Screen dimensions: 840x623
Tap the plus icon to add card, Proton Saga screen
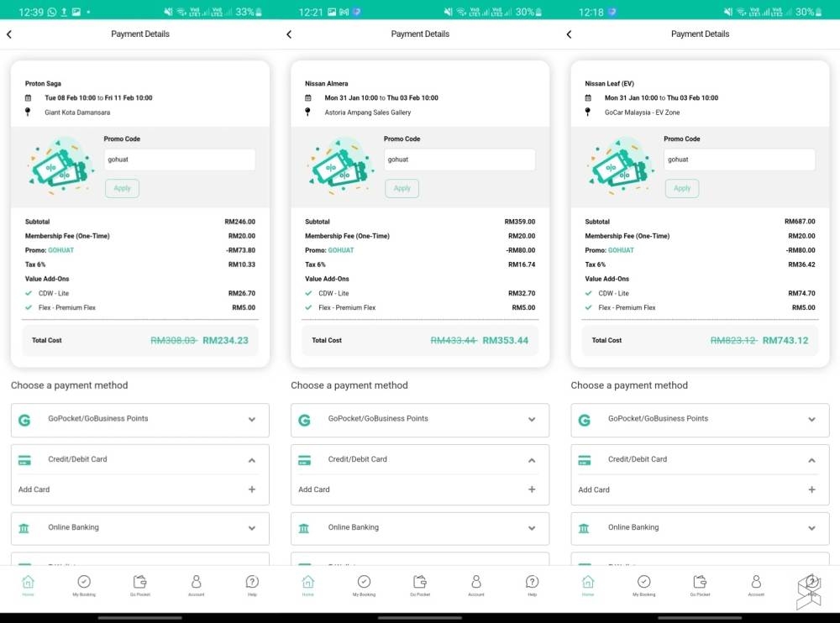(252, 489)
